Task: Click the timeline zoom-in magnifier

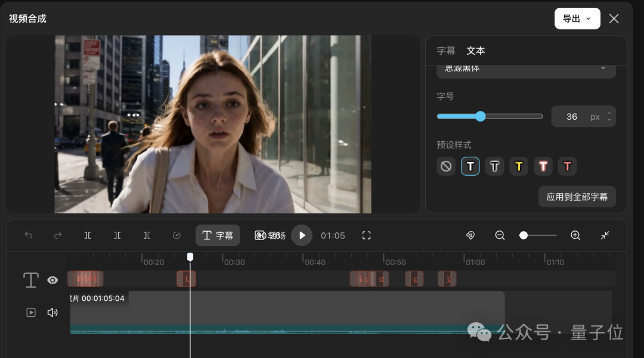Action: [x=575, y=235]
